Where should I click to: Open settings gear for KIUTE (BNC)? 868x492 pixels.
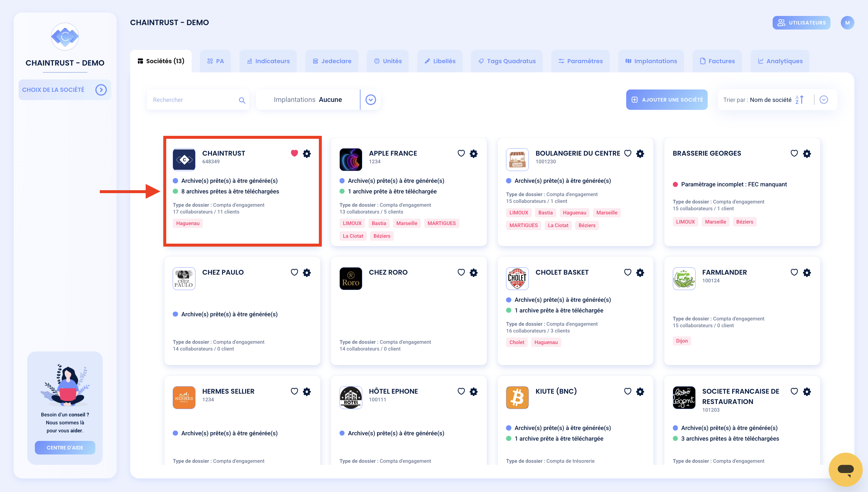(x=640, y=391)
